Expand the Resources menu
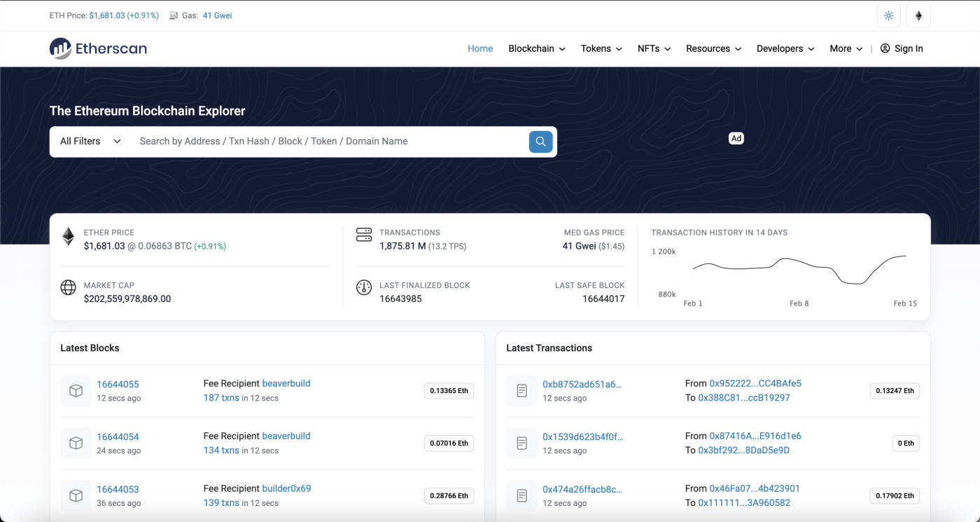The height and width of the screenshot is (522, 980). pyautogui.click(x=713, y=48)
